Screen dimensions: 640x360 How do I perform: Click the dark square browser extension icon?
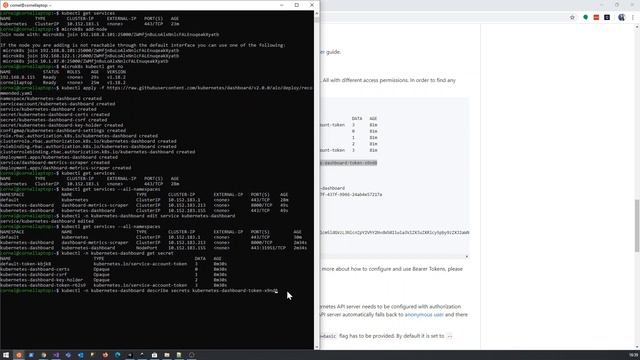[x=607, y=18]
